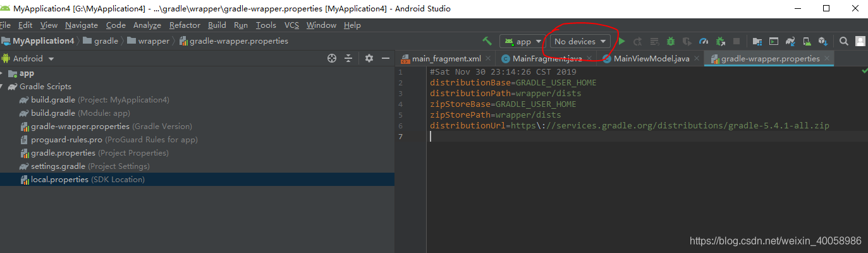Click Attach Debugger to Android Process icon
The height and width of the screenshot is (253, 868).
pyautogui.click(x=720, y=41)
